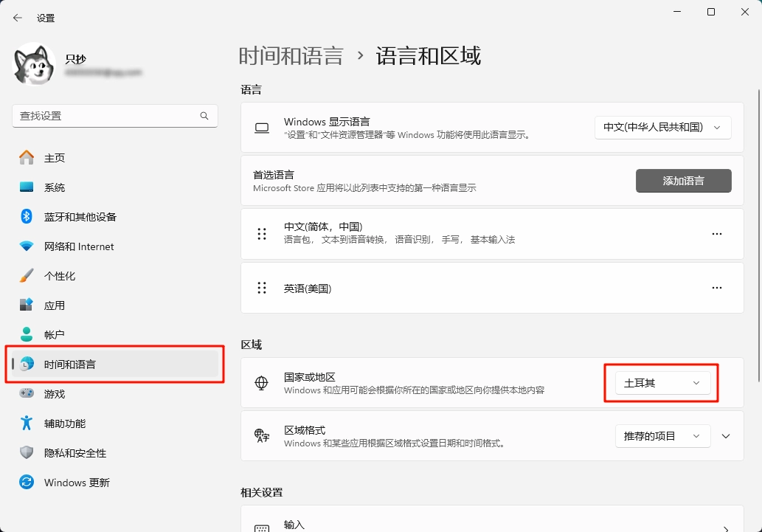Open the Windows 显示语言 dropdown

pyautogui.click(x=662, y=128)
